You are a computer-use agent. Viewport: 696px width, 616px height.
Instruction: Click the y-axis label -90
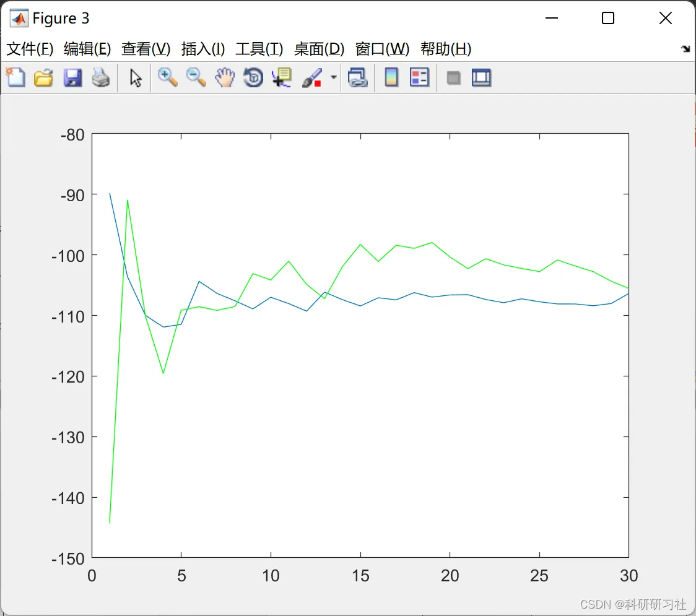[72, 196]
